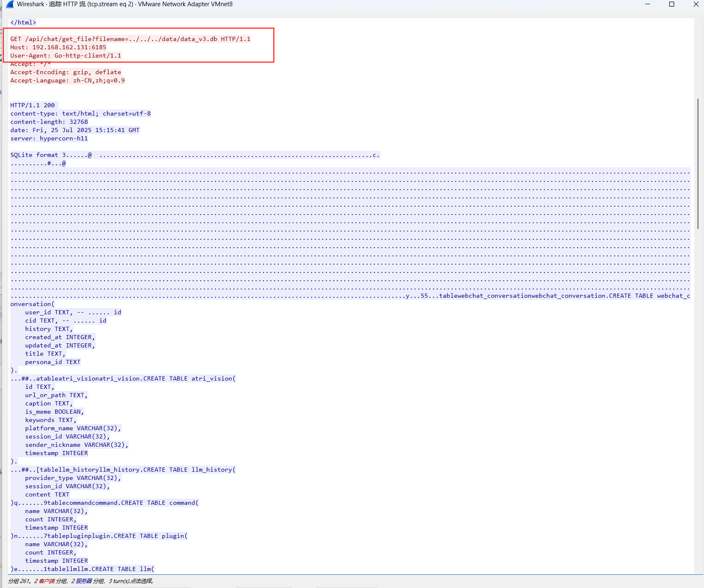Click the HTTP/1.1 200 response line
The height and width of the screenshot is (588, 704).
tap(33, 105)
